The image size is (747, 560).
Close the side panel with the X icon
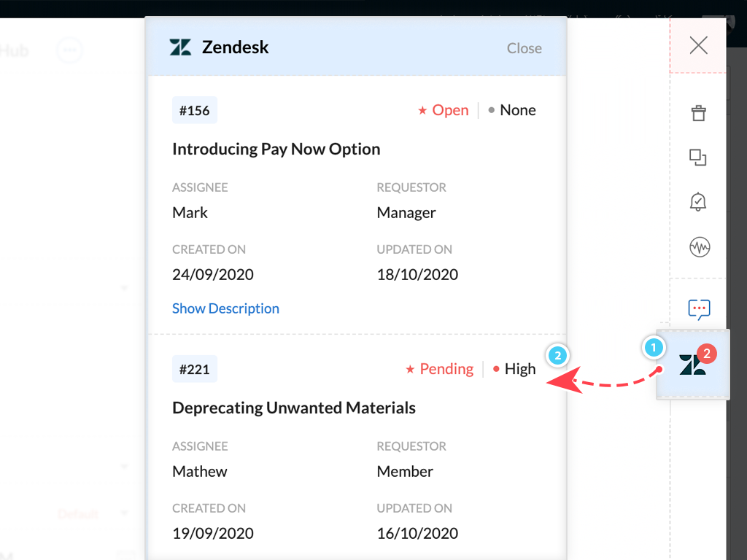point(698,45)
